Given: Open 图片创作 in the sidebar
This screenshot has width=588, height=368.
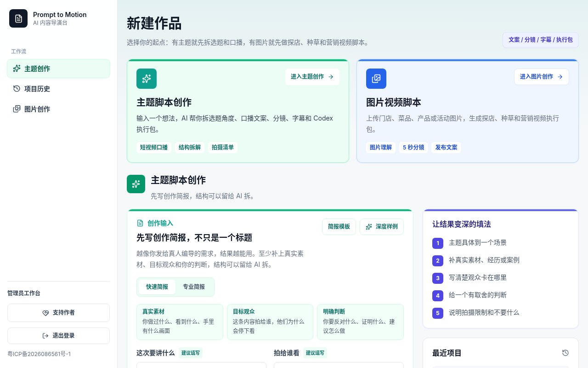Looking at the screenshot, I should (58, 109).
